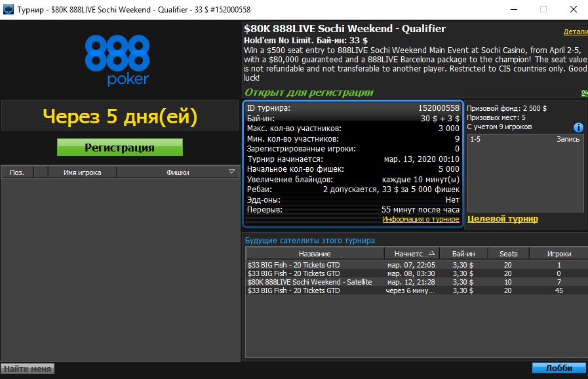Minimize the tournament window

(x=514, y=9)
